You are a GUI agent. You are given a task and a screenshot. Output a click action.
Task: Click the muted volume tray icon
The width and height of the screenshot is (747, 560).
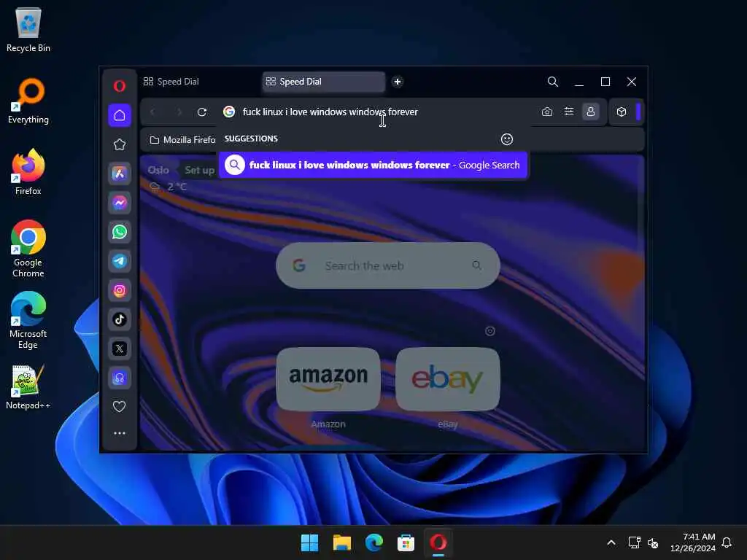[653, 542]
